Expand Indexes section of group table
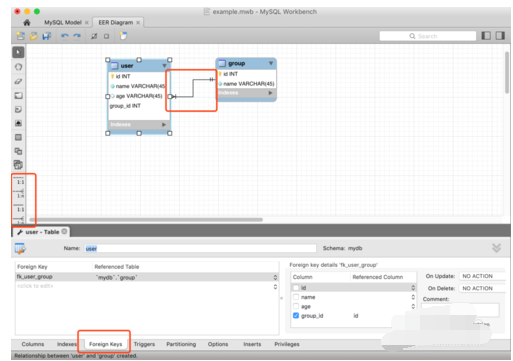The image size is (513, 361). [270, 93]
